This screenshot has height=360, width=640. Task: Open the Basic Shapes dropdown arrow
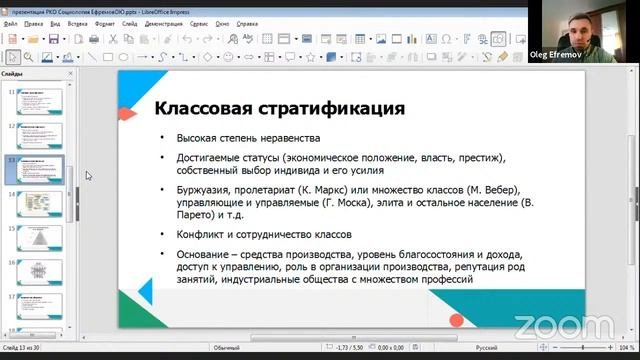218,57
